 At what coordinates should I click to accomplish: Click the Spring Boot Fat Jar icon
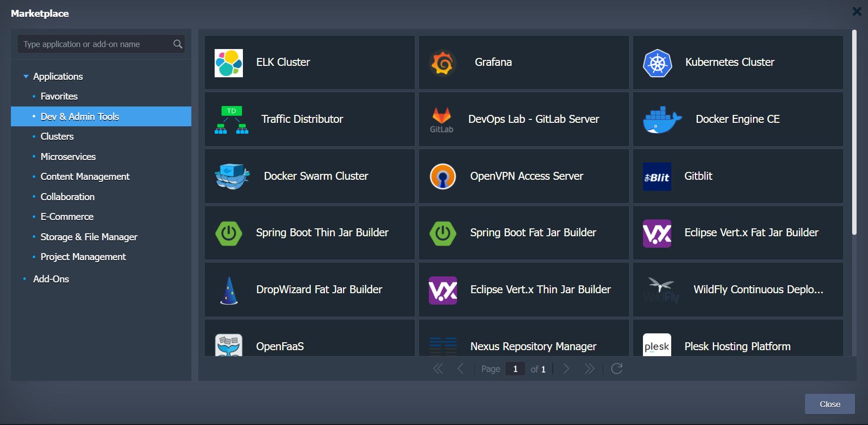point(443,233)
